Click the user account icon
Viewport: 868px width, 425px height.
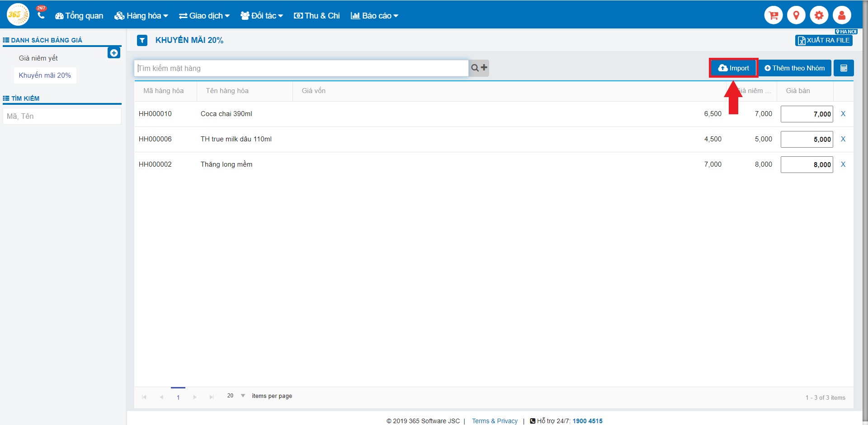841,15
